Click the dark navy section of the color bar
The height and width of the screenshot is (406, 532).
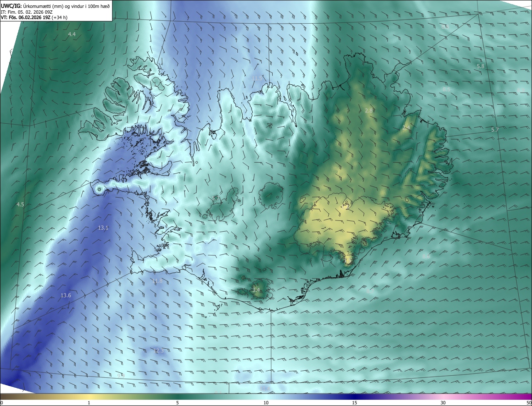(x=355, y=396)
